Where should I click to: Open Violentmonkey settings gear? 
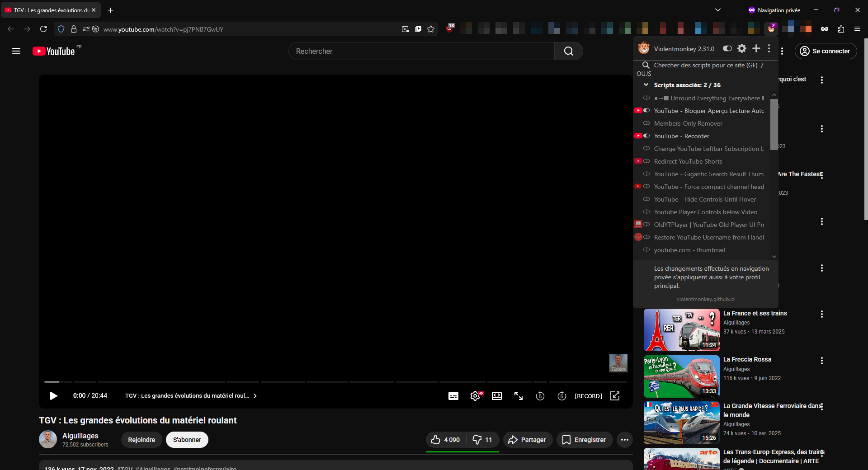tap(742, 48)
